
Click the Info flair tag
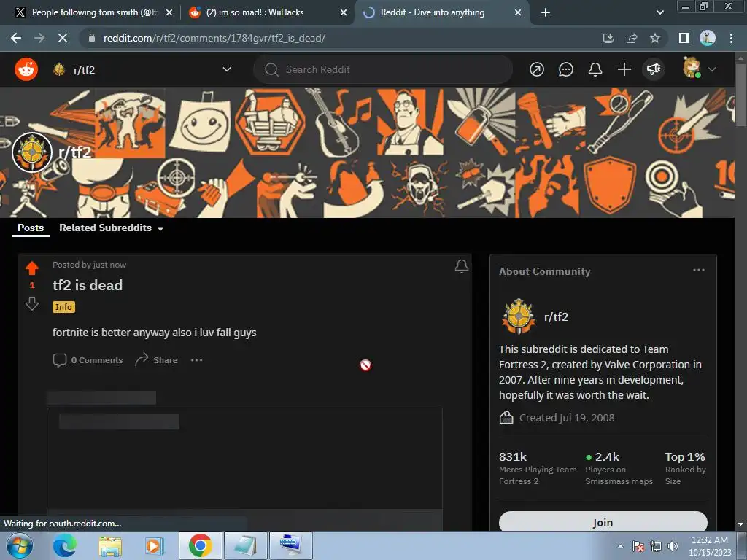[63, 307]
